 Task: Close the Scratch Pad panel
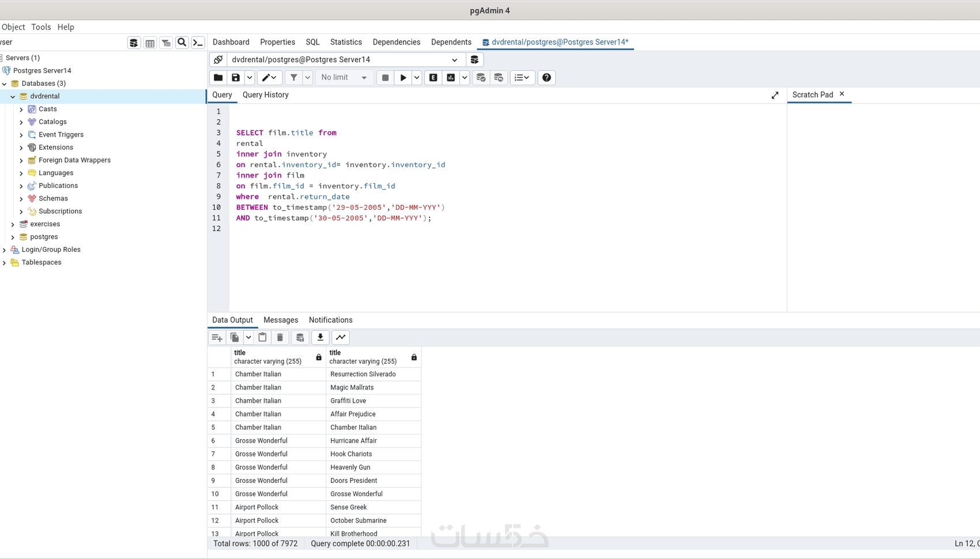click(841, 94)
